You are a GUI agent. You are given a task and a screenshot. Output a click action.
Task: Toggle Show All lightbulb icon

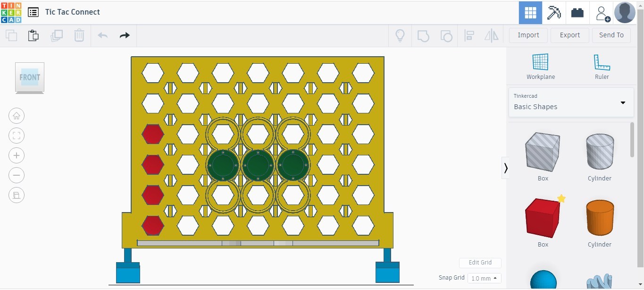tap(400, 36)
